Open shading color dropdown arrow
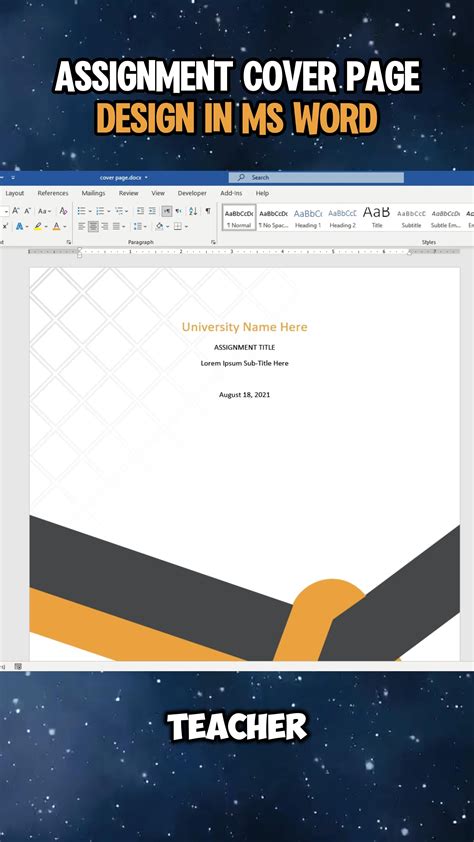Image resolution: width=474 pixels, height=842 pixels. point(168,227)
